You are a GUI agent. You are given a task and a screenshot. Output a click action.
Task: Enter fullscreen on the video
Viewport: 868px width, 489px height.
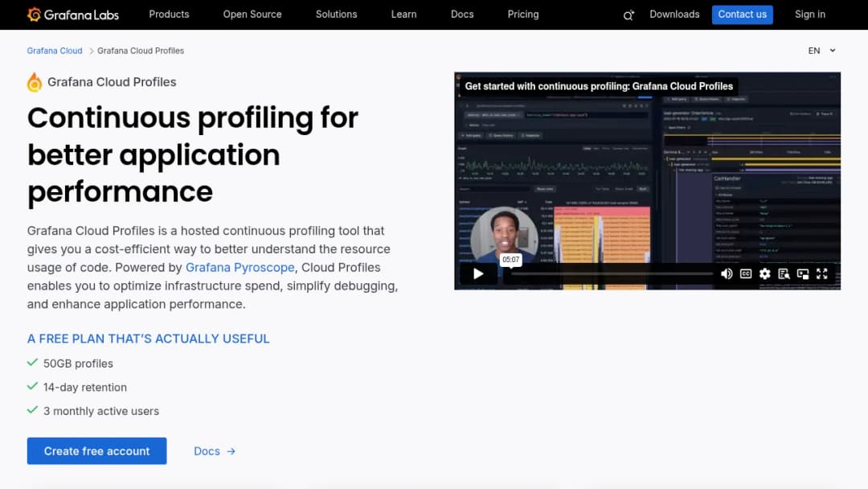821,273
